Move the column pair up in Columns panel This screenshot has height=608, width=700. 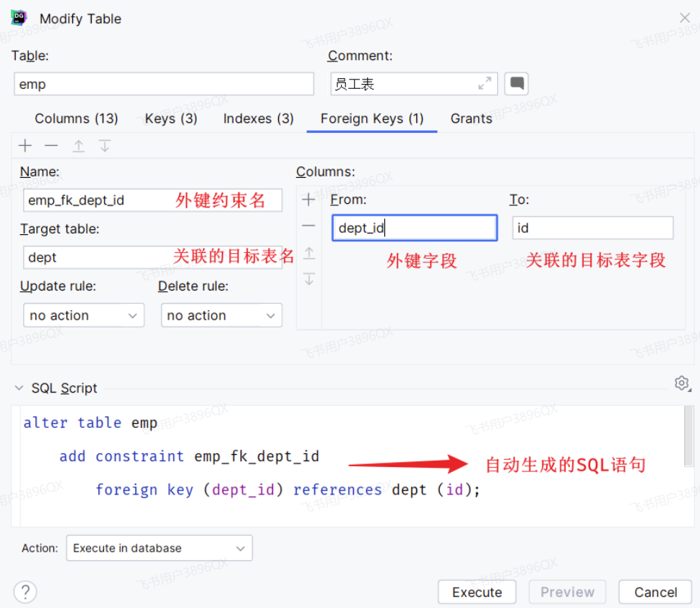[309, 253]
